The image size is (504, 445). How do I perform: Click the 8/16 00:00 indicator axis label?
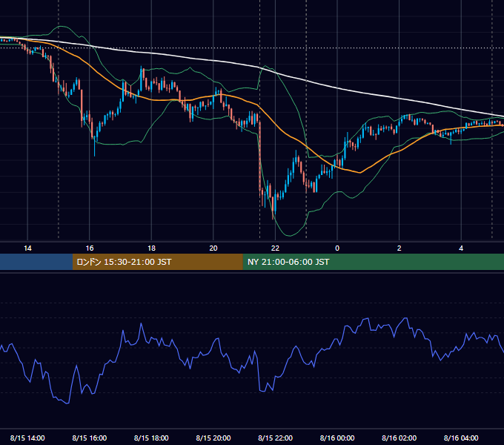(337, 438)
